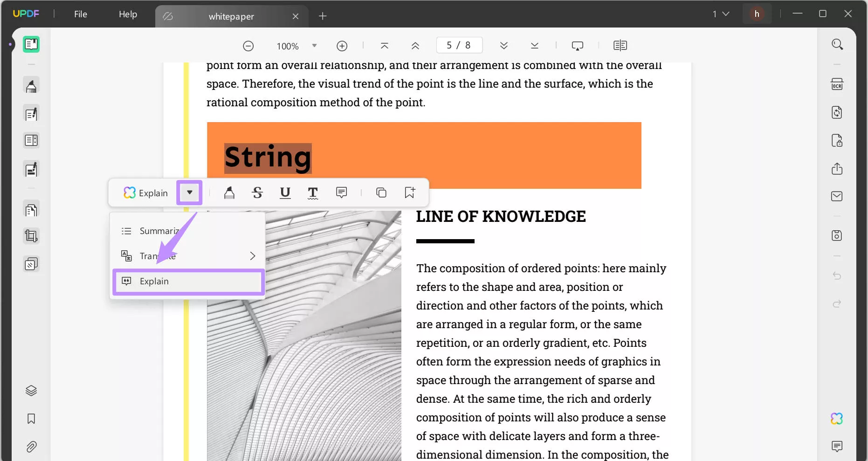Switch to the whitepaper tab
Viewport: 868px width, 461px height.
tap(232, 16)
